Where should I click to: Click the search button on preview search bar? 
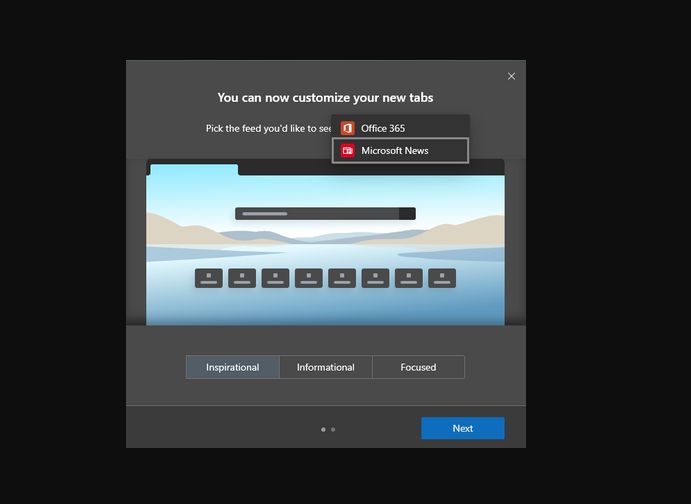(x=407, y=213)
